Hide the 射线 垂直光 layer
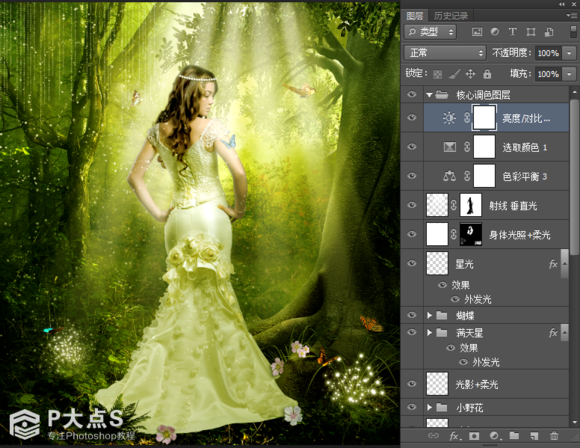Screen dimensions: 580x448 click(412, 205)
